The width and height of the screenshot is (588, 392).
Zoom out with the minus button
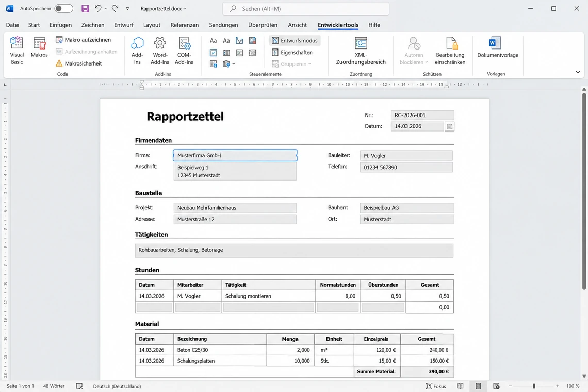click(x=510, y=386)
